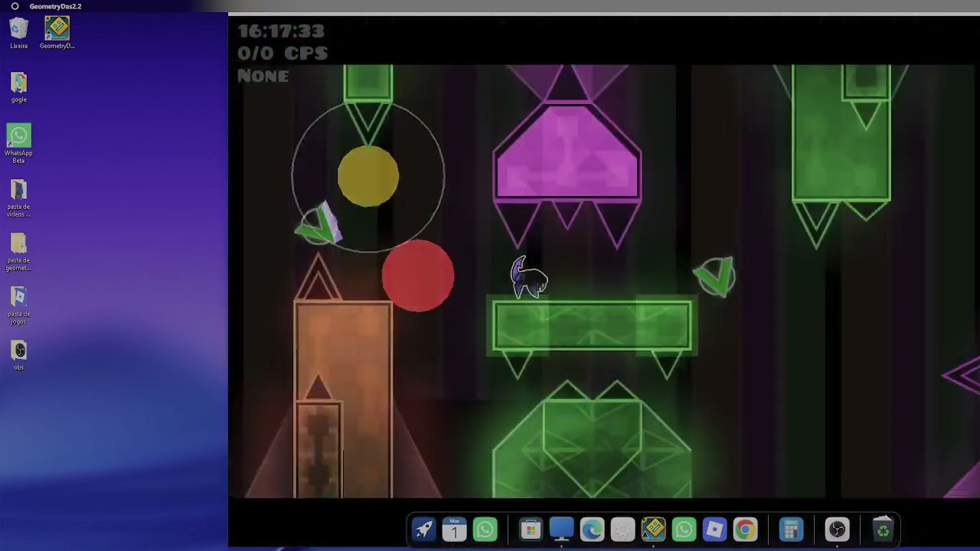The image size is (980, 551).
Task: Open the Settings gear in the dock
Action: pyautogui.click(x=622, y=530)
